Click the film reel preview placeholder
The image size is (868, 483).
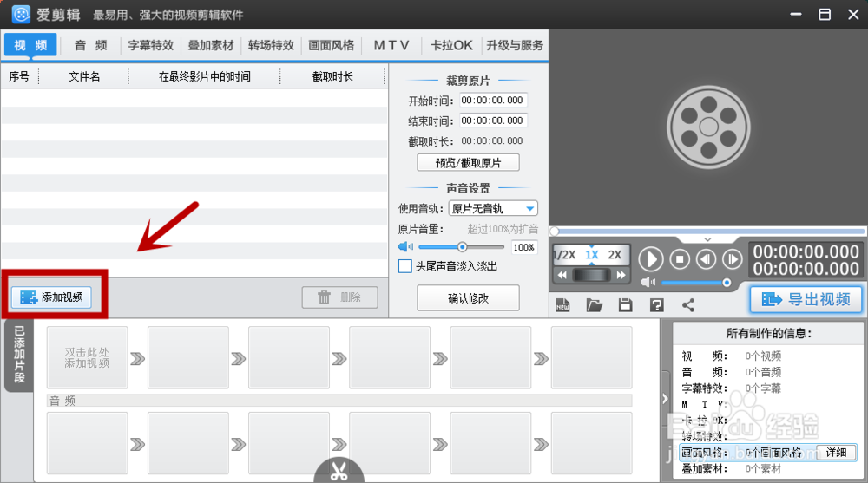click(x=708, y=127)
